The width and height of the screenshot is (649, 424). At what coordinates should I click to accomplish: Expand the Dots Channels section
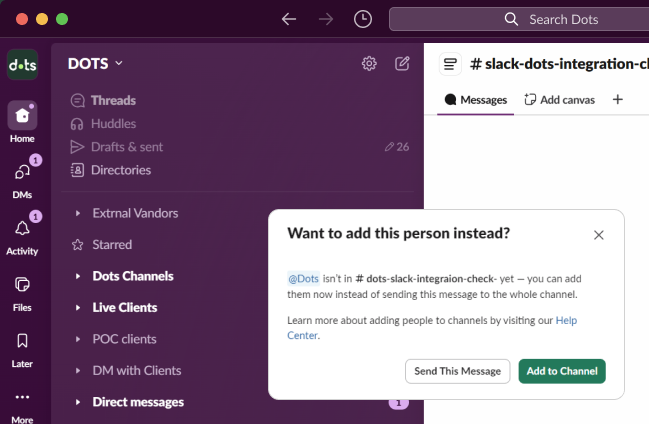tap(78, 276)
